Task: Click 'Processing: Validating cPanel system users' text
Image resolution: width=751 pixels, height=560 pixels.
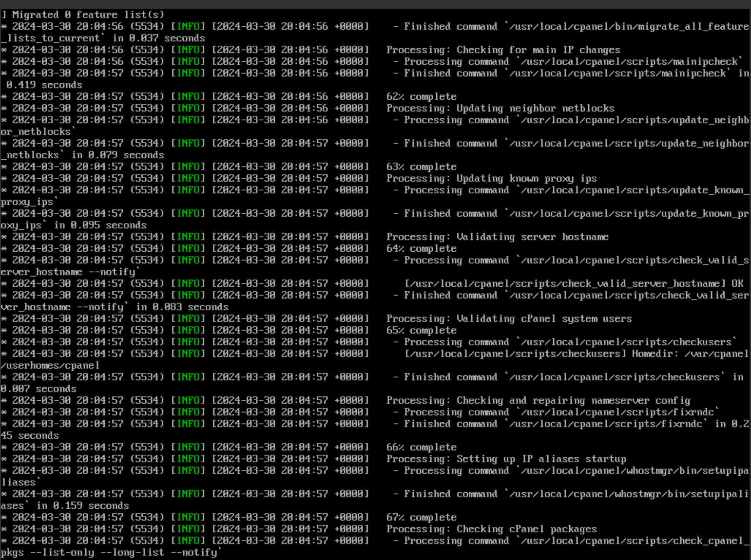Action: coord(509,318)
